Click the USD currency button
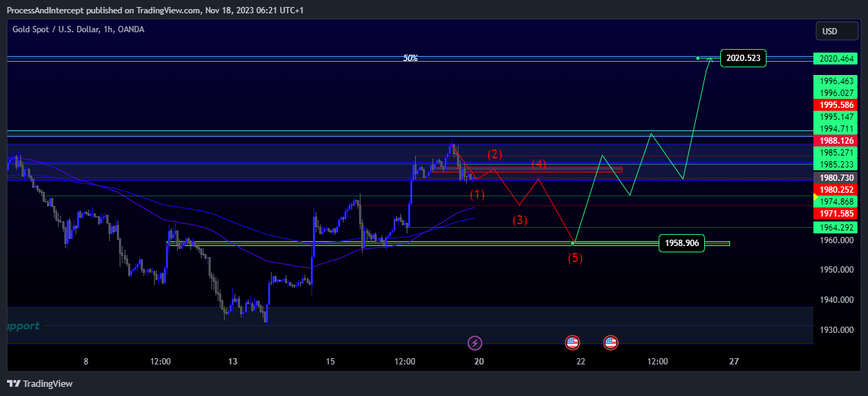868x396 pixels. tap(836, 31)
